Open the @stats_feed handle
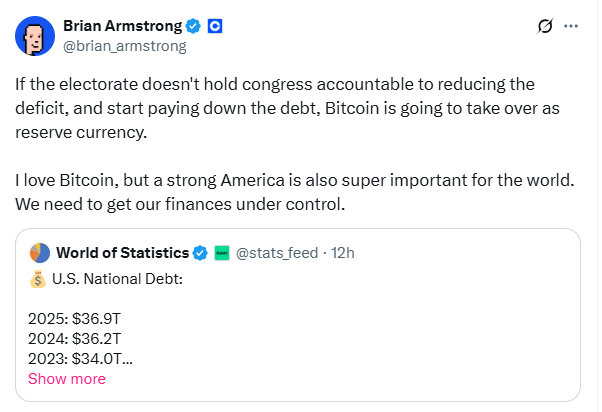 coord(276,253)
